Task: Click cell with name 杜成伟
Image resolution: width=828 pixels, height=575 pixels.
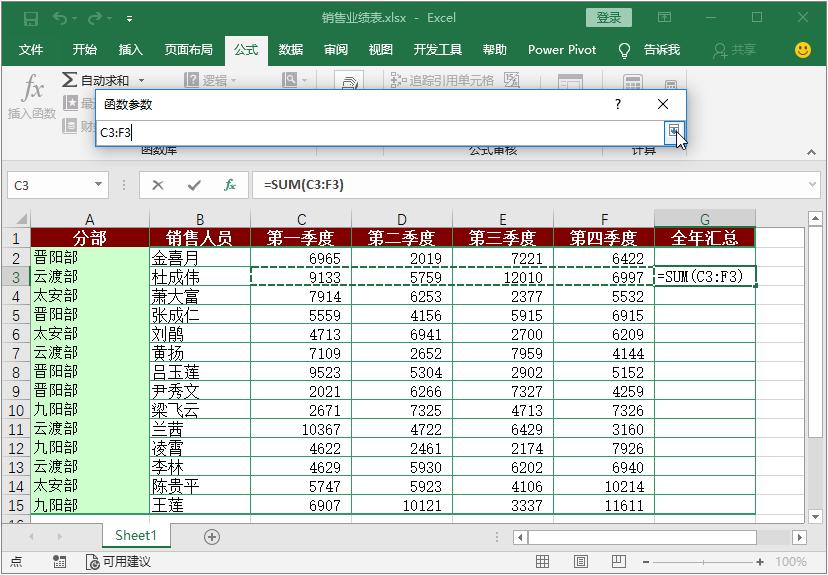Action: 200,277
